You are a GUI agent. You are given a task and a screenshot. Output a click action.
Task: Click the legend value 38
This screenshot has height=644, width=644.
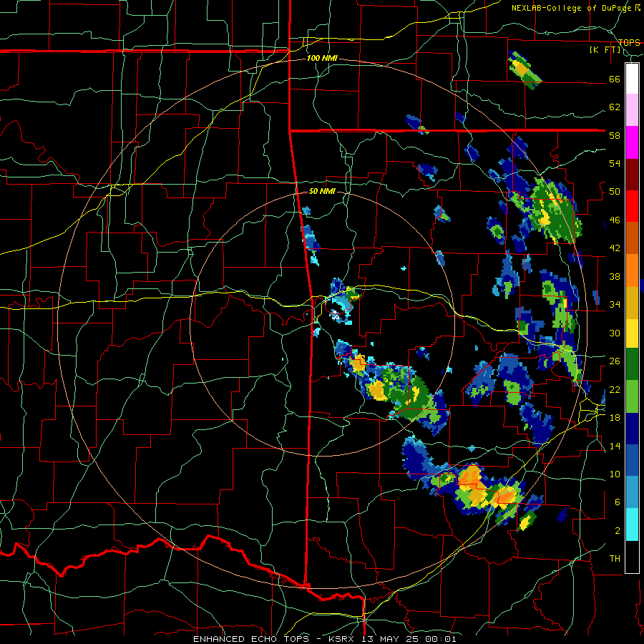(x=615, y=276)
